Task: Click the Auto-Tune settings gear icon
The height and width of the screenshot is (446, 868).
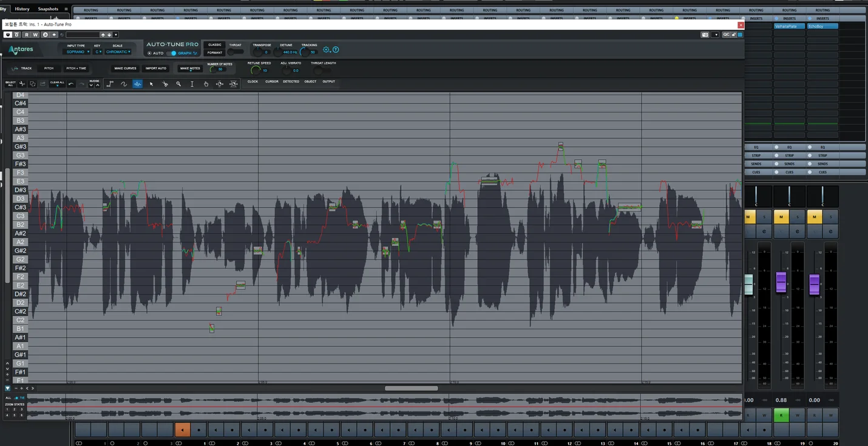Action: click(x=327, y=50)
